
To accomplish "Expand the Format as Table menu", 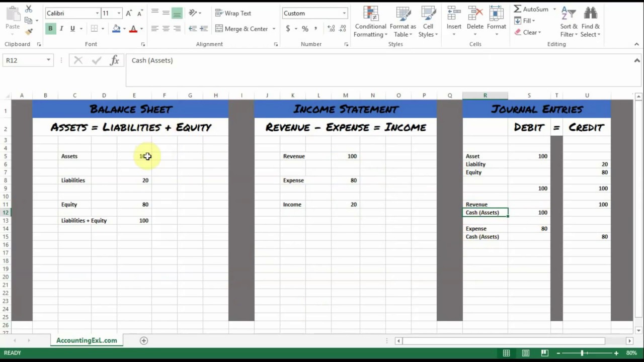I will (403, 22).
